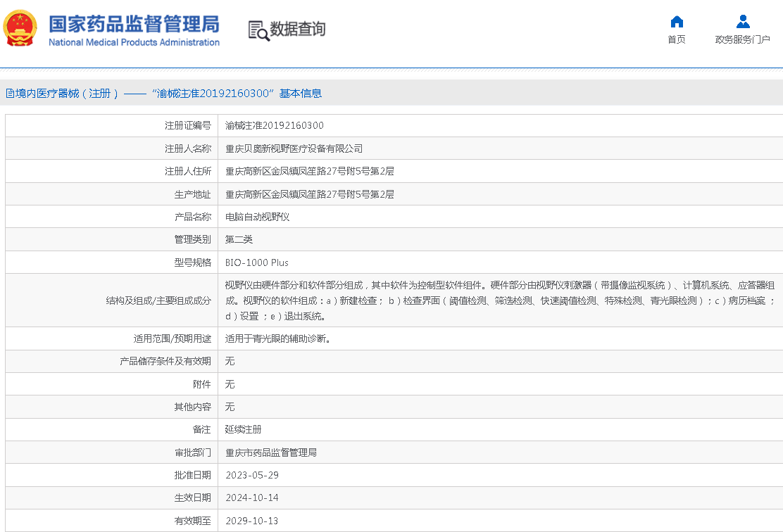
Task: Click the 适用于青光眼的辅助诊断 text
Action: (x=277, y=338)
